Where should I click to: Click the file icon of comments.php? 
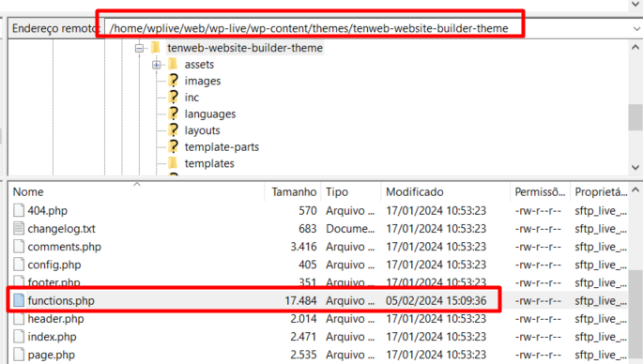point(19,247)
